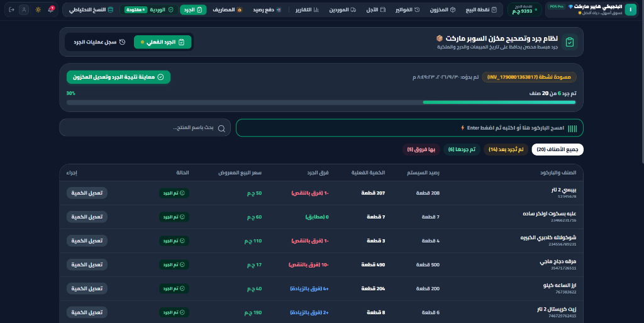Open الوردية مفتوحة shift status

(x=148, y=9)
